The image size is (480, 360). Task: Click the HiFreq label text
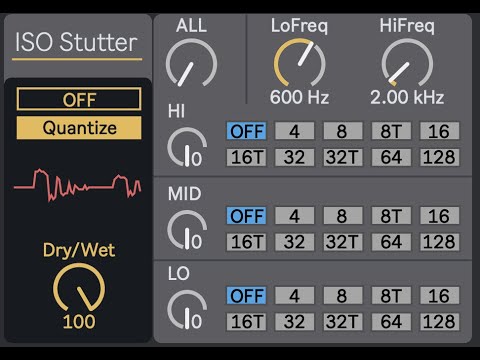pyautogui.click(x=407, y=26)
